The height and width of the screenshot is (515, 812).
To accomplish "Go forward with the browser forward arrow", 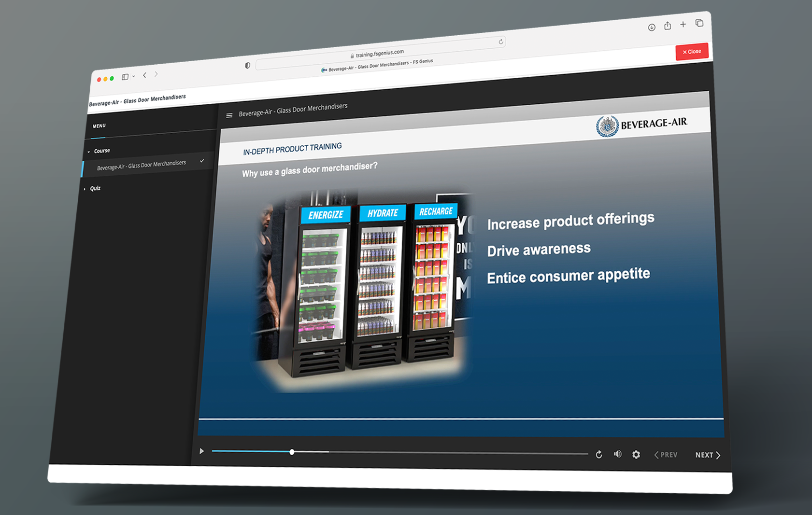I will 156,74.
